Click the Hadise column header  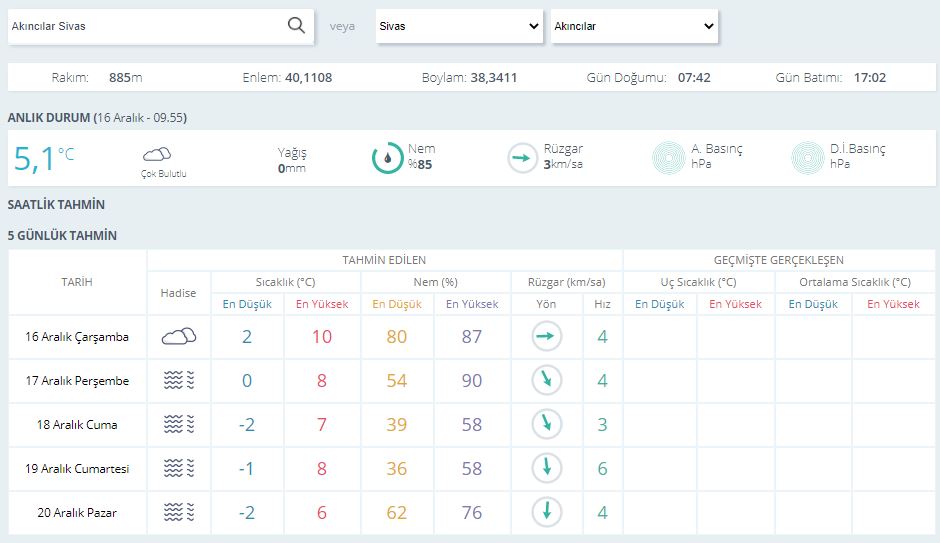click(x=179, y=293)
